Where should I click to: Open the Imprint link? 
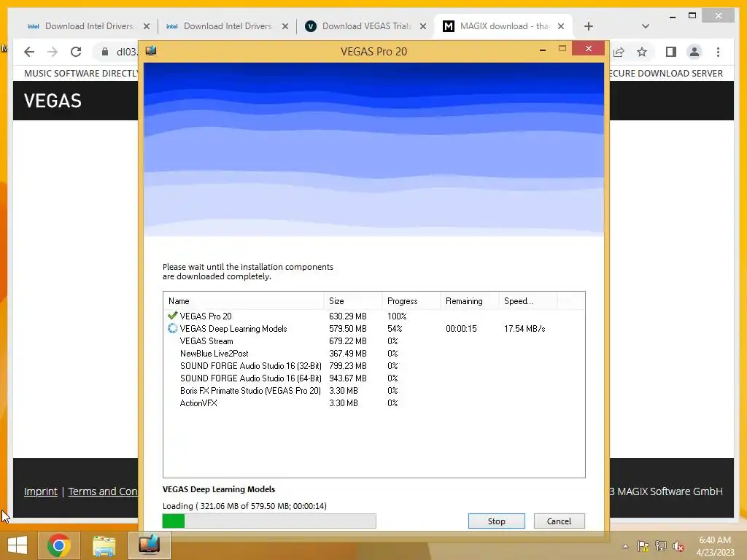pos(41,491)
